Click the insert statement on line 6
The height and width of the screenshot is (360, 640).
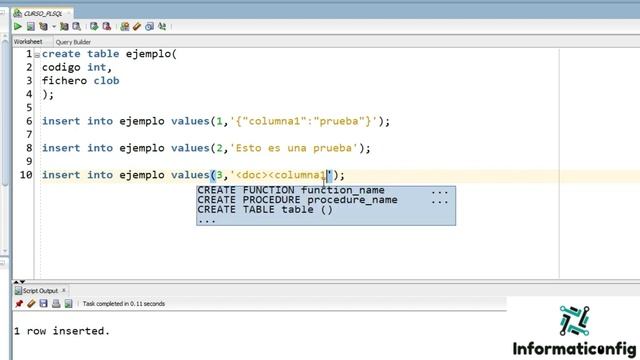[216, 121]
